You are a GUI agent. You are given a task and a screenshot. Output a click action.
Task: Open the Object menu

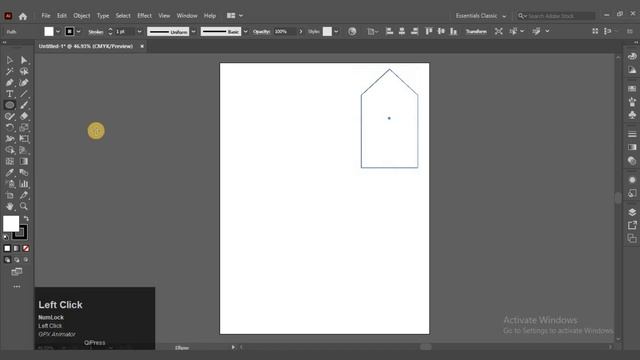82,16
